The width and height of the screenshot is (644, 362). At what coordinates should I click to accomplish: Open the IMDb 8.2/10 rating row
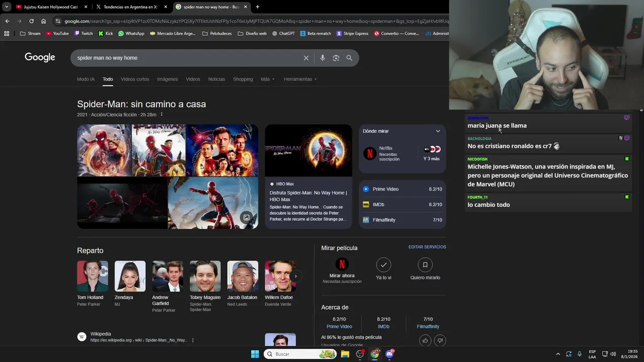tap(403, 205)
